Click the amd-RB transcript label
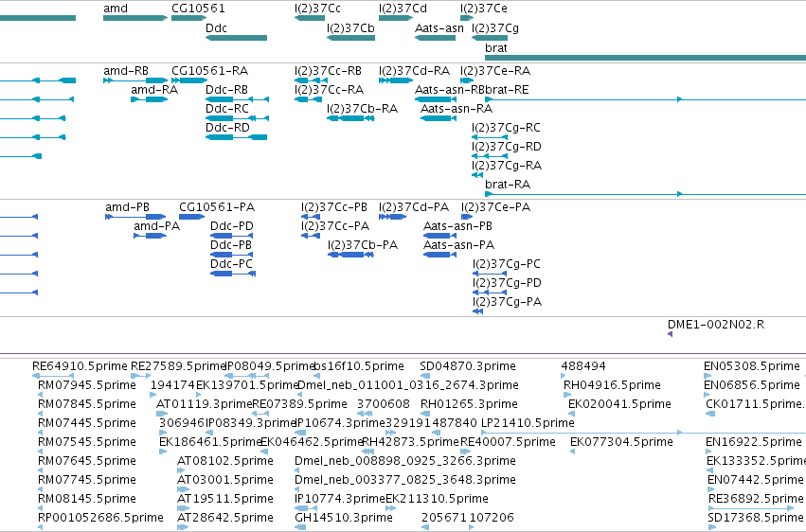The image size is (806, 532). [x=126, y=71]
